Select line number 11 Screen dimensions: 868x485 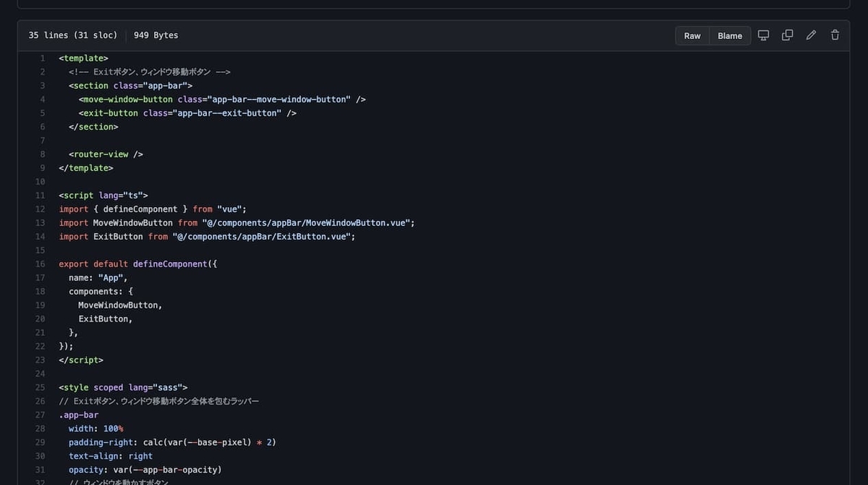(40, 195)
